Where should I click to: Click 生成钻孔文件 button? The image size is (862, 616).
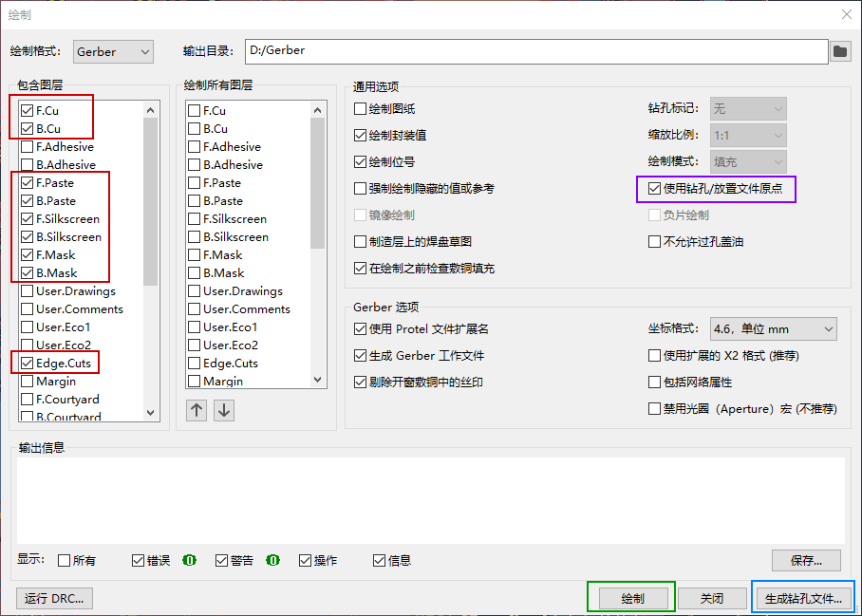[x=803, y=598]
